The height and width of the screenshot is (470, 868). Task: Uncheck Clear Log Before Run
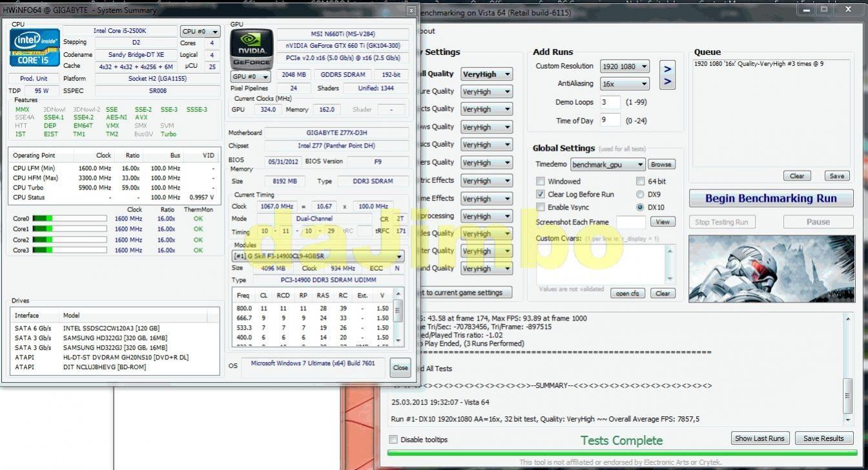[541, 194]
